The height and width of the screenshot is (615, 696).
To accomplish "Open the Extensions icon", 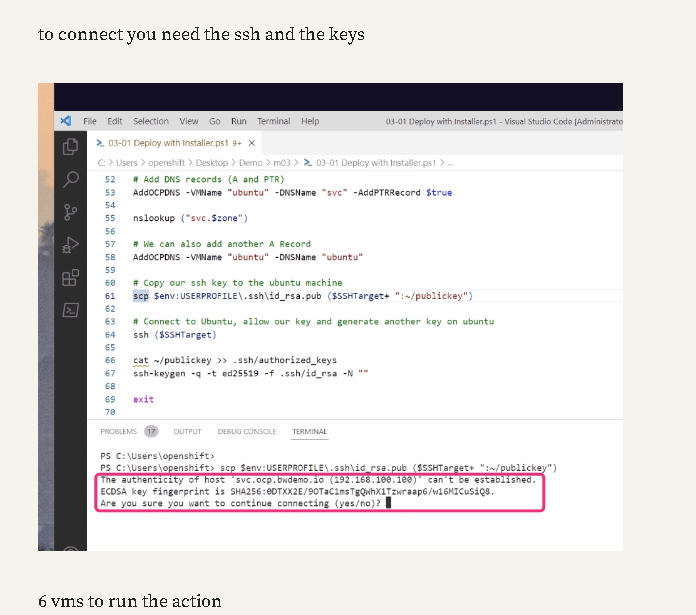I will pos(70,277).
